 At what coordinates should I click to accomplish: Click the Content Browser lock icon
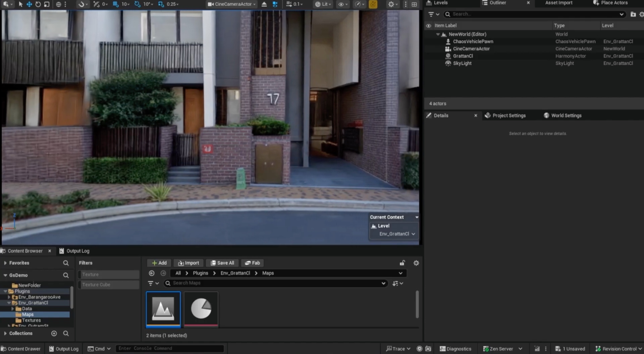402,263
